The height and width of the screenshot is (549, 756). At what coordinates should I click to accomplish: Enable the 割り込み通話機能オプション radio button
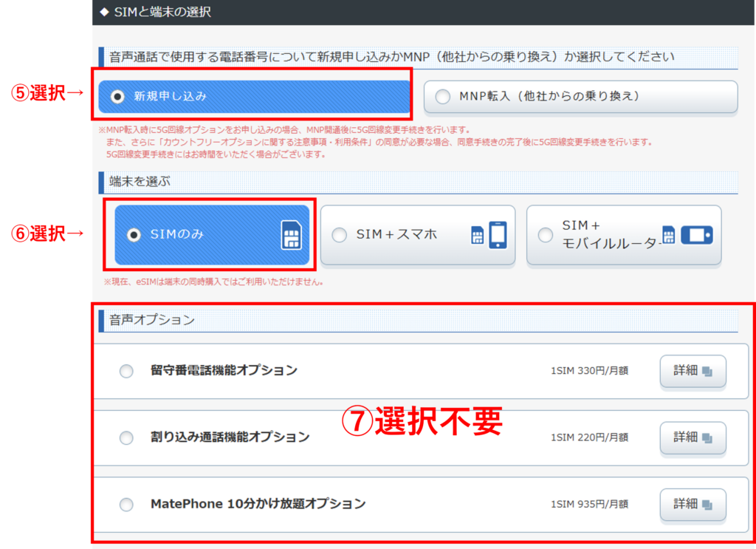click(x=126, y=437)
